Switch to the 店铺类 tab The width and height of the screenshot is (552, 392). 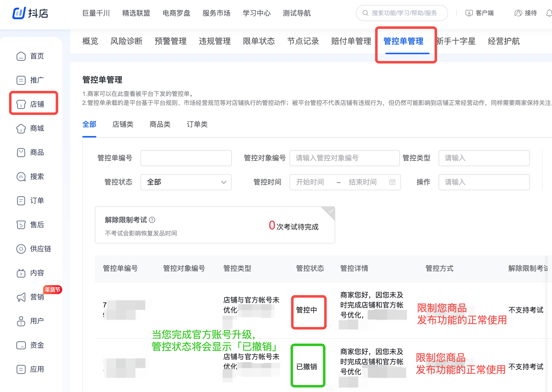(x=123, y=124)
